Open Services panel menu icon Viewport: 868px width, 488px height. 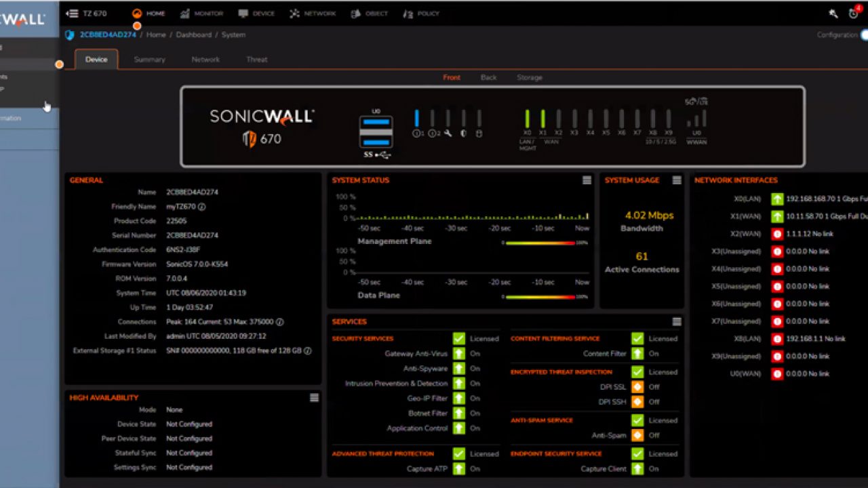[x=677, y=321]
